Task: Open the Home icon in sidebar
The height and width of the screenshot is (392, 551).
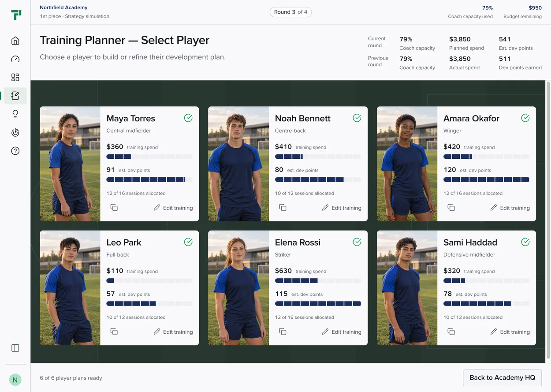Action: (15, 41)
